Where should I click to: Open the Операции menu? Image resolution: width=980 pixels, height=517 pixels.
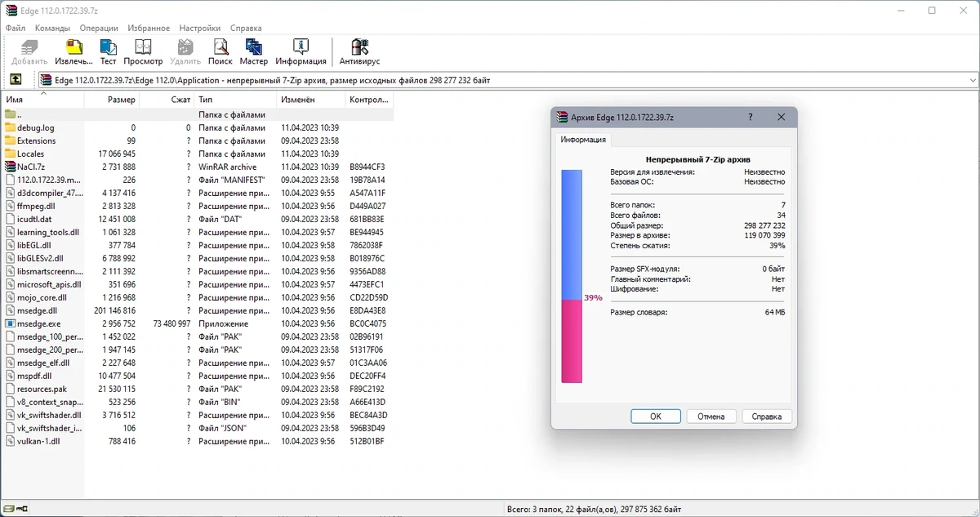[x=99, y=28]
